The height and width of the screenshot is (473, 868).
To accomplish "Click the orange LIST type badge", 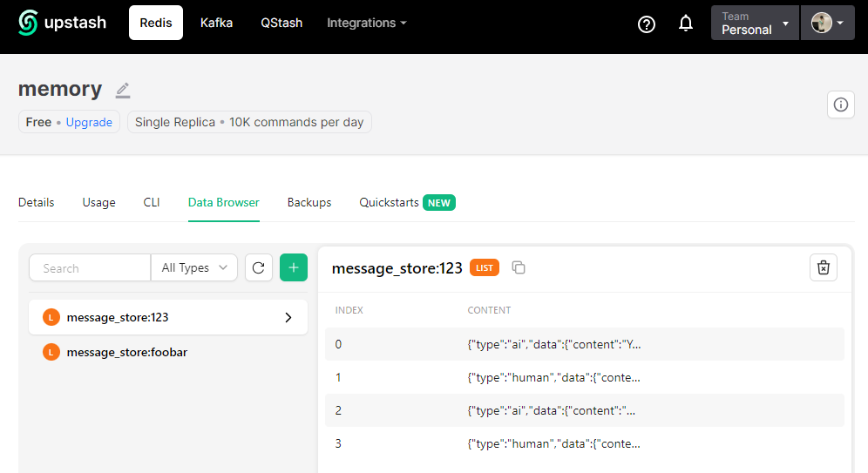I will (x=485, y=267).
